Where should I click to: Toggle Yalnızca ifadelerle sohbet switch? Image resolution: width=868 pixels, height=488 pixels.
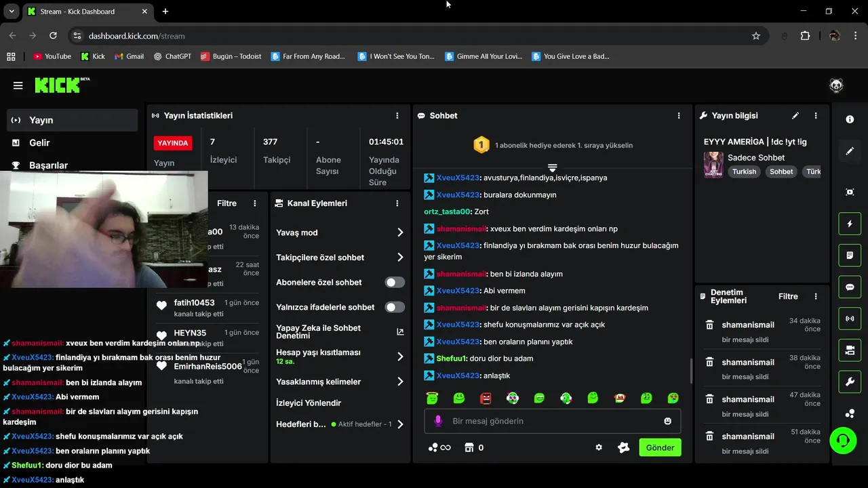point(395,307)
